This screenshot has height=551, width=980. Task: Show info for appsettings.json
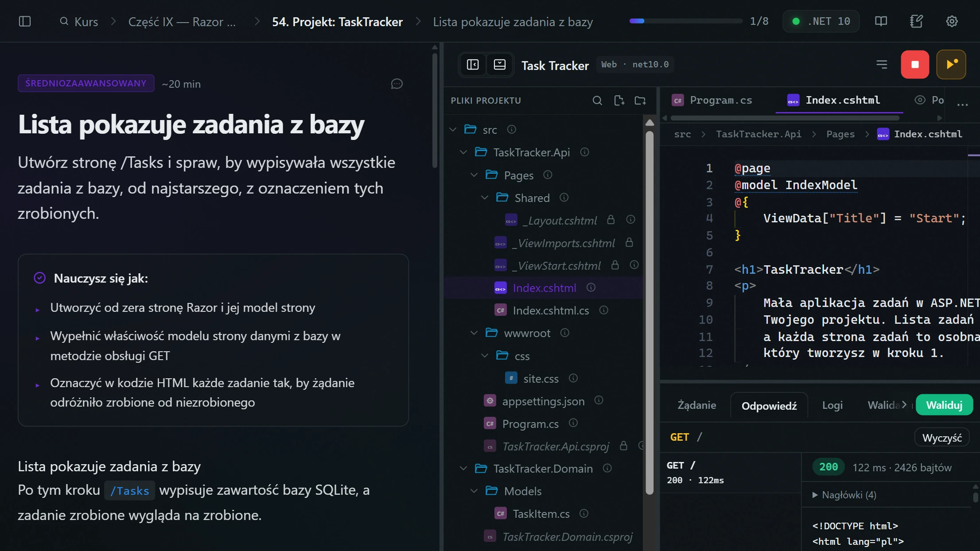(x=599, y=400)
